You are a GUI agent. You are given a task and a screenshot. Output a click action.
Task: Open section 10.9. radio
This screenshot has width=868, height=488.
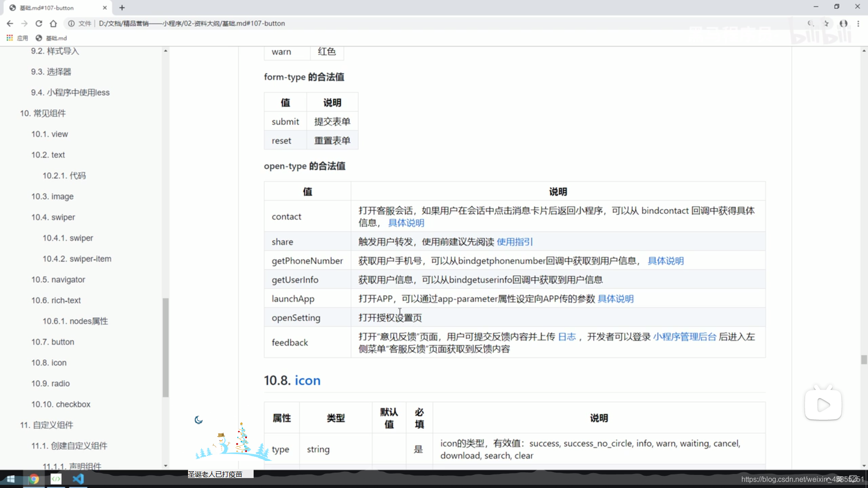click(x=51, y=384)
